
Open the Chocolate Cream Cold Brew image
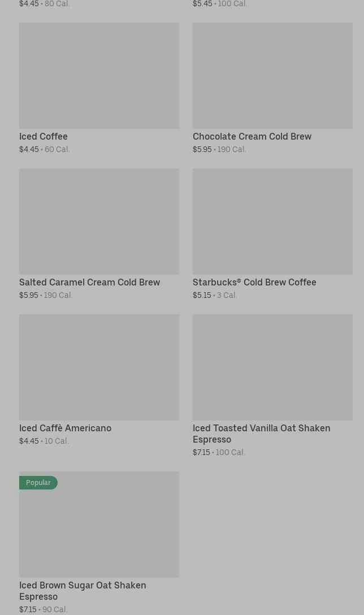(x=272, y=76)
